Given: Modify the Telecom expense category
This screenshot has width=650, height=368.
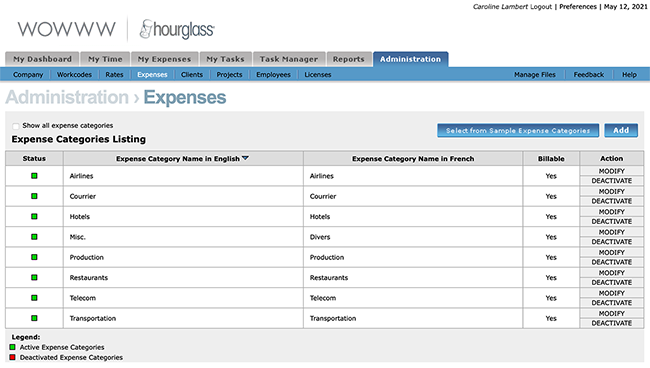Looking at the screenshot, I should click(x=611, y=293).
